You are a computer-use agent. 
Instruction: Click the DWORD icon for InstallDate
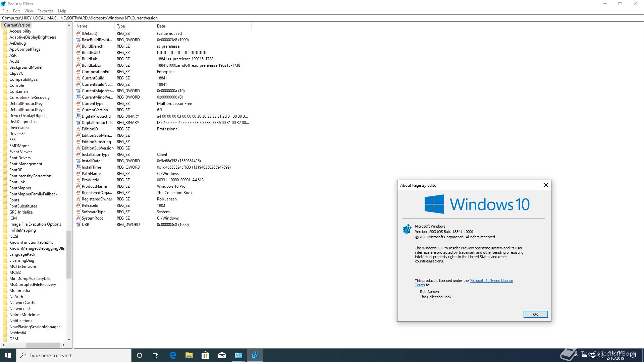click(78, 161)
